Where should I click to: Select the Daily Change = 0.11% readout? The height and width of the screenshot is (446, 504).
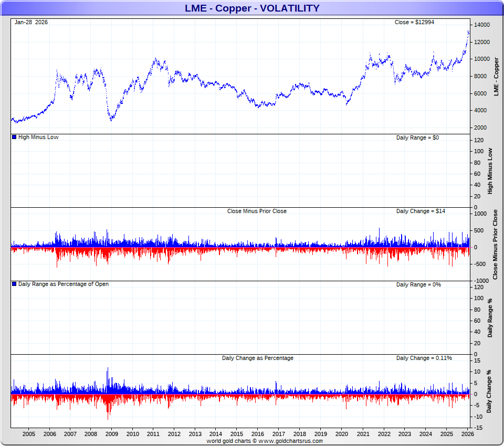[x=424, y=358]
